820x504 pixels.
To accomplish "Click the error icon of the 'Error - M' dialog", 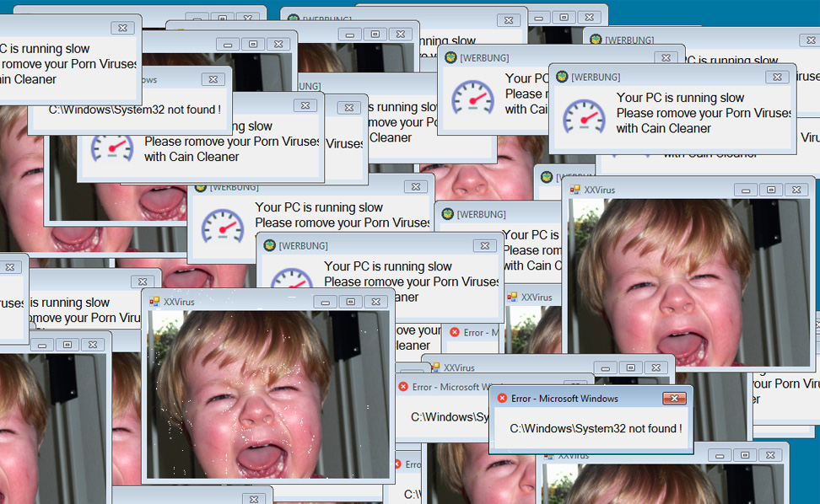I will [455, 332].
